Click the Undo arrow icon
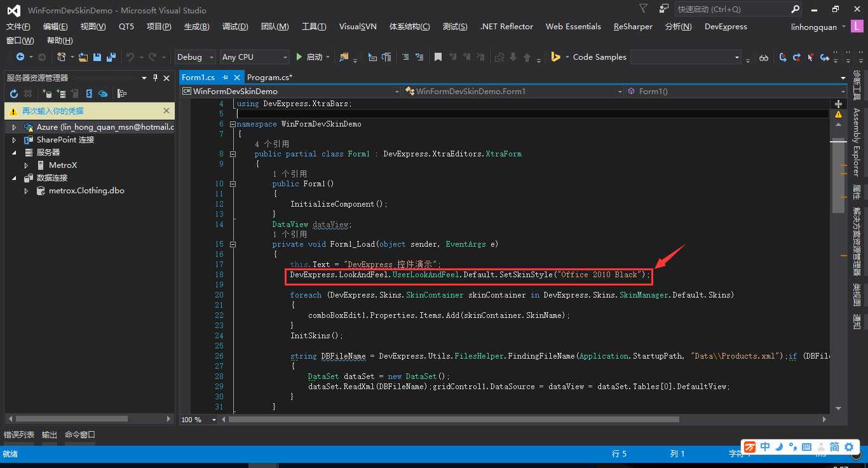This screenshot has width=868, height=468. pos(130,57)
